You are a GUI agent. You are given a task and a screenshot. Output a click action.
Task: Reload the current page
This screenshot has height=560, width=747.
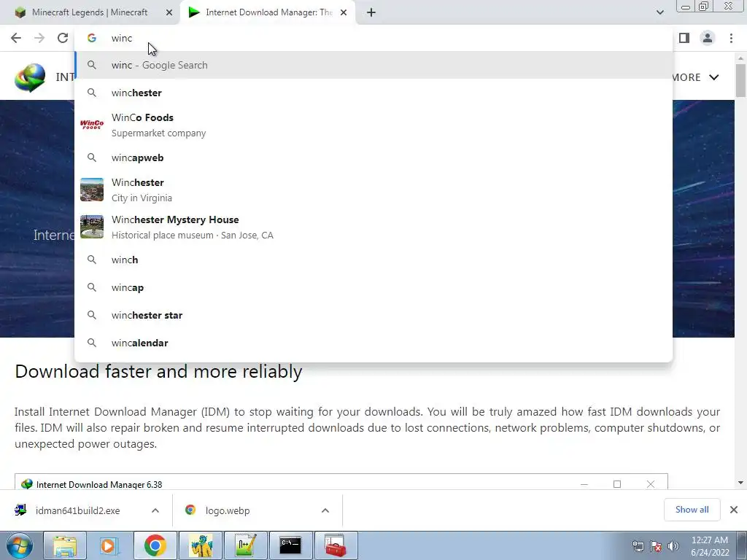pyautogui.click(x=63, y=38)
